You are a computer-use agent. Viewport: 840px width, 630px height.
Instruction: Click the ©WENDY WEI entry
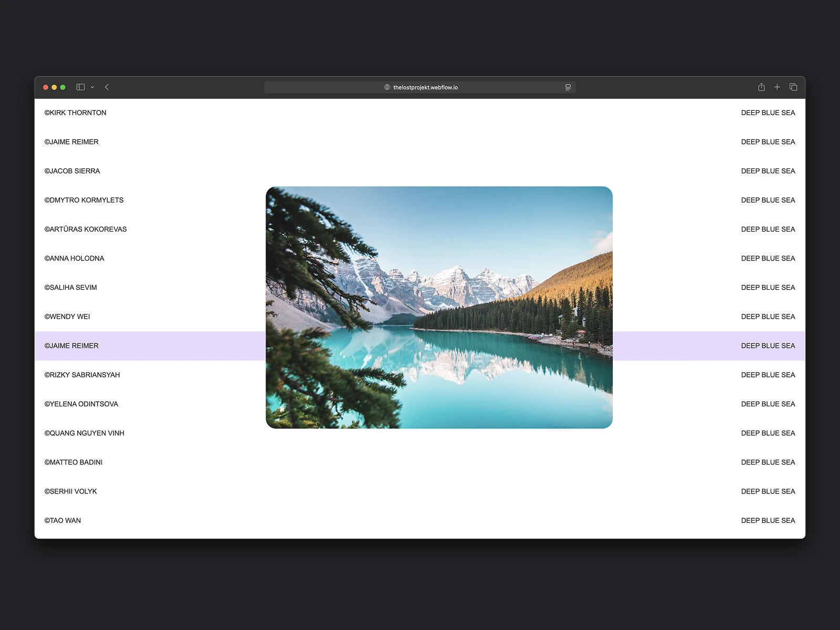(67, 316)
